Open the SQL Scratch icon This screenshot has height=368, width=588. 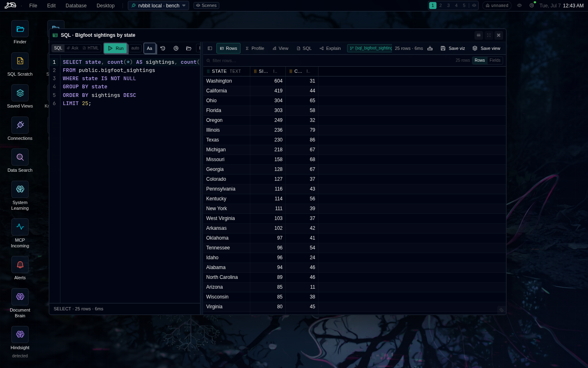pyautogui.click(x=20, y=61)
